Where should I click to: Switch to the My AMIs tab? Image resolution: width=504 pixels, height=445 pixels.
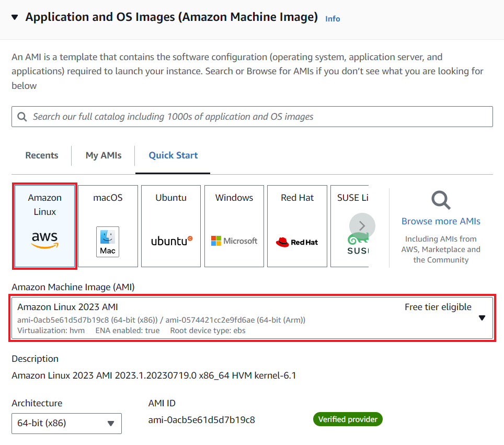coord(102,155)
